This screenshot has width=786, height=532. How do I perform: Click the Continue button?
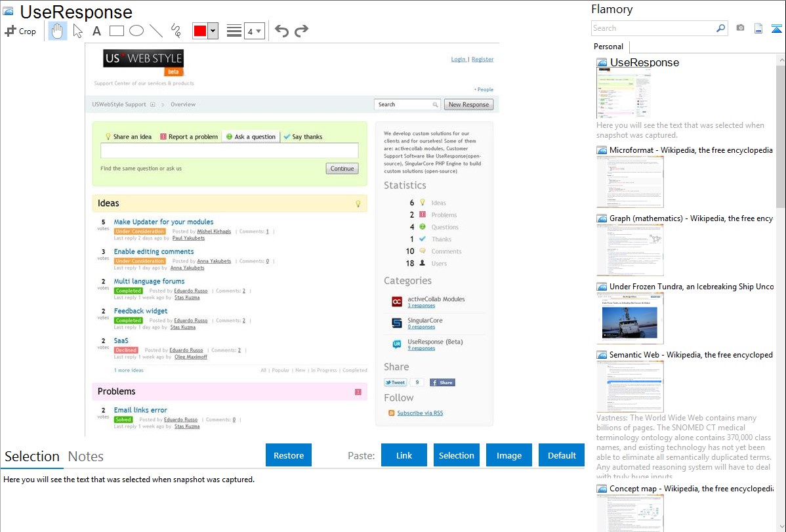click(x=342, y=169)
